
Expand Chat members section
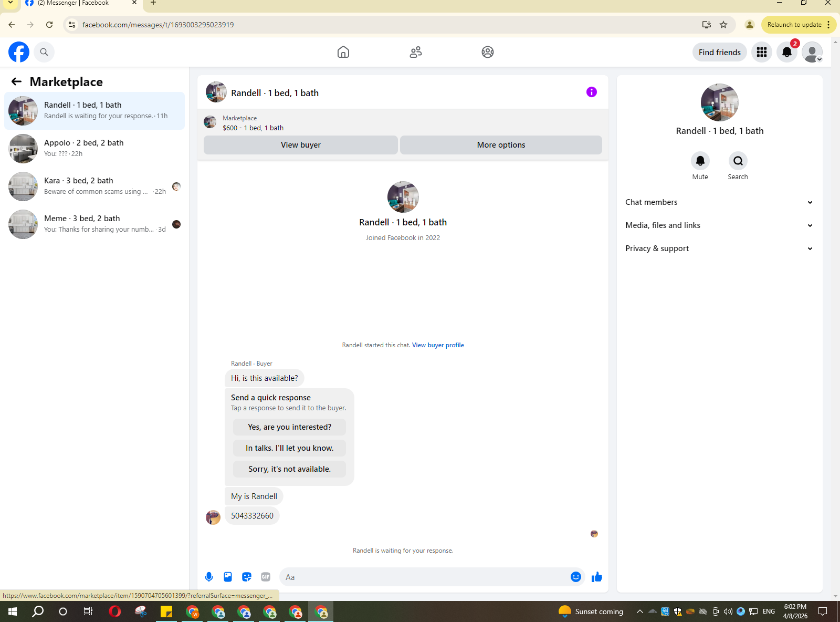point(719,202)
